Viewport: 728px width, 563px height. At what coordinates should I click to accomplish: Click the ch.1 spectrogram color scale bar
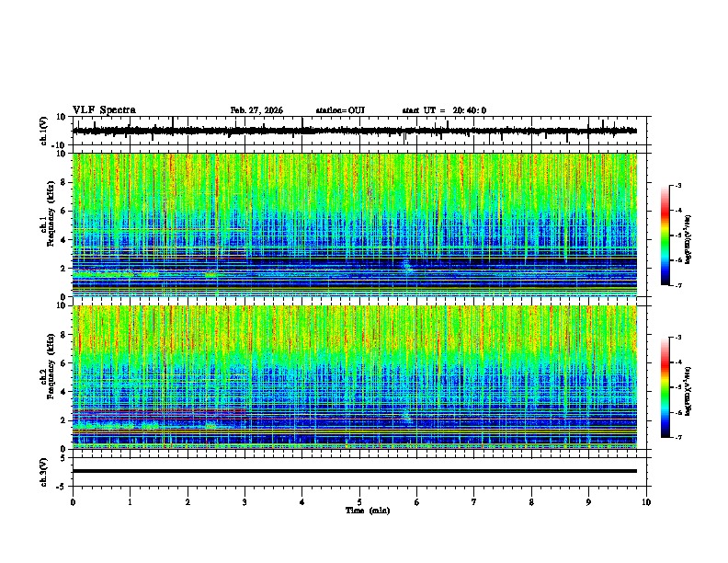665,236
